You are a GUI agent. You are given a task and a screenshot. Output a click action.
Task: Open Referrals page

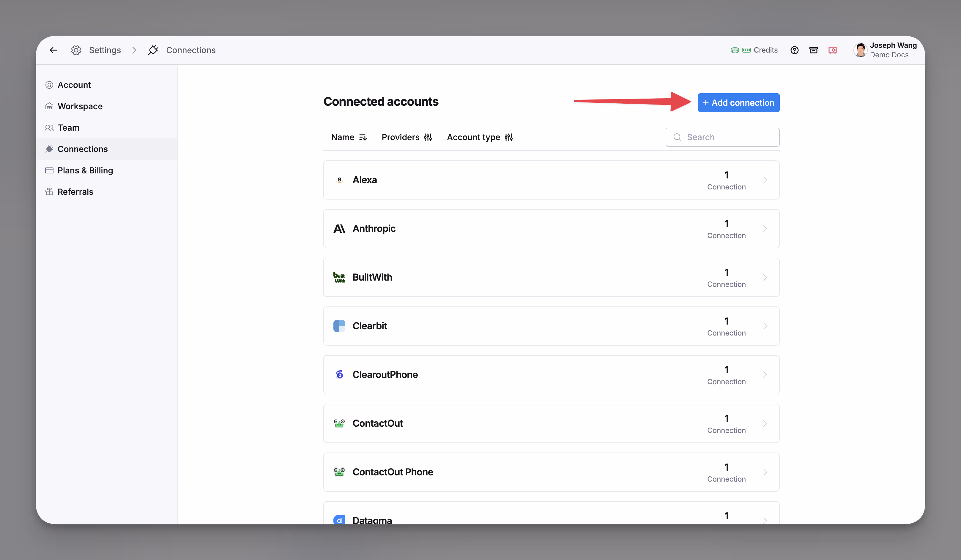107,192
